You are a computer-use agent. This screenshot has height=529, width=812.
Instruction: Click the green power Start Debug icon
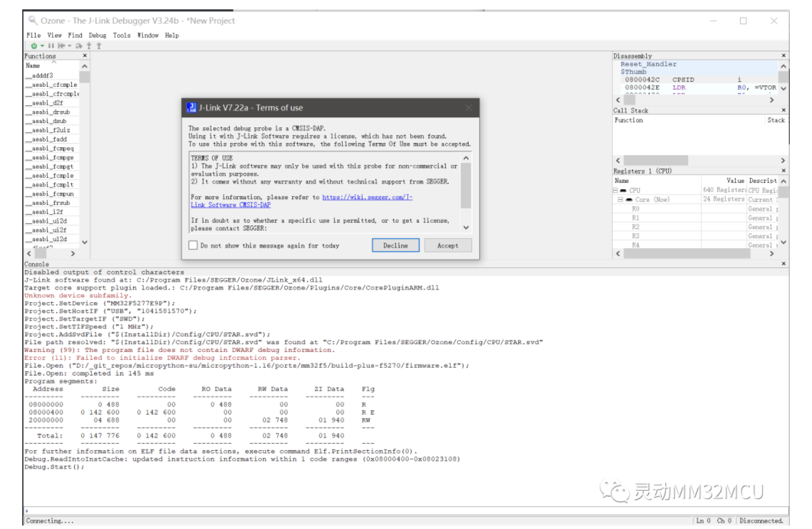pyautogui.click(x=34, y=46)
